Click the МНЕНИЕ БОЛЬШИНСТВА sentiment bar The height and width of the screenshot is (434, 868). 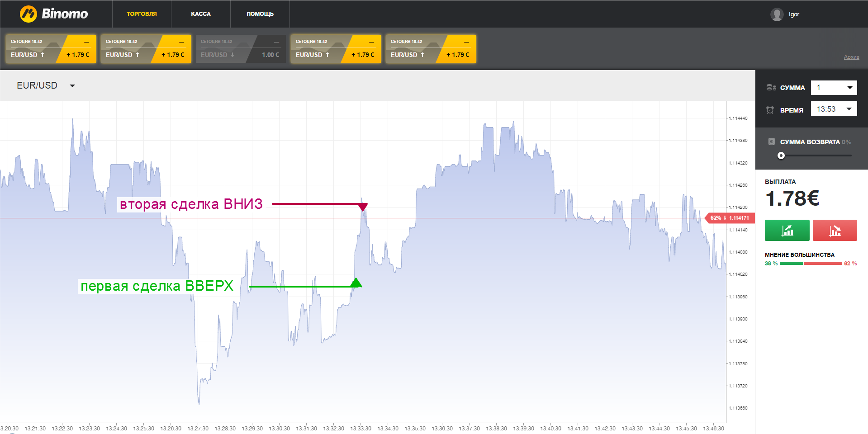click(811, 264)
